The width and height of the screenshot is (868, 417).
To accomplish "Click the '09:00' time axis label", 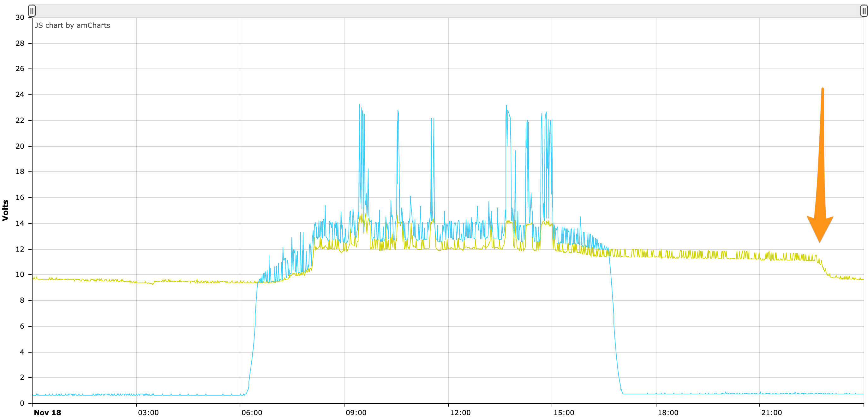I will 356,412.
